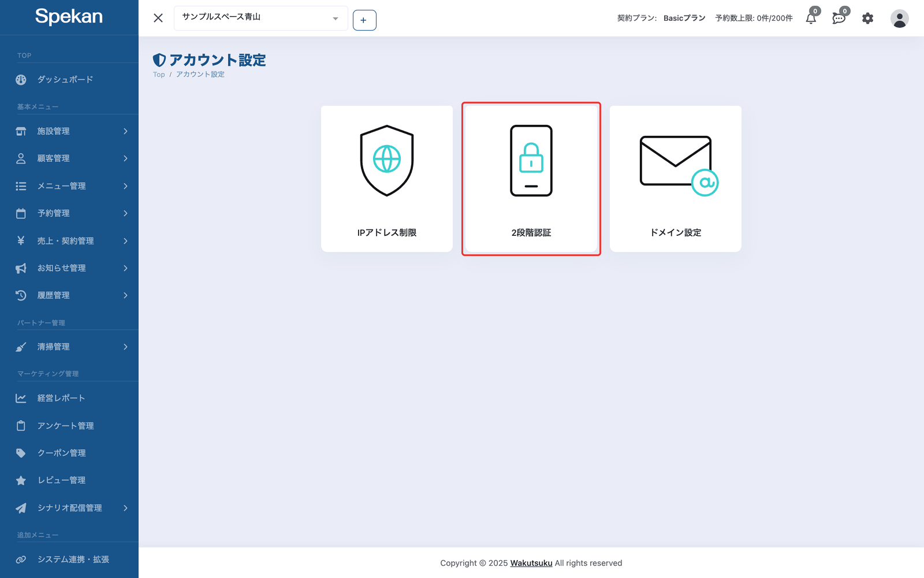Follow the Wakutsuku footer link
924x578 pixels.
[531, 563]
